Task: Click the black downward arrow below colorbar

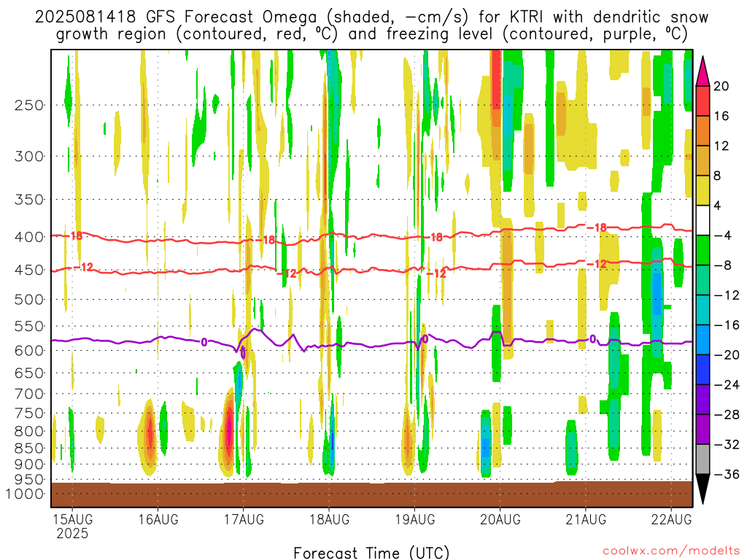Action: click(703, 489)
